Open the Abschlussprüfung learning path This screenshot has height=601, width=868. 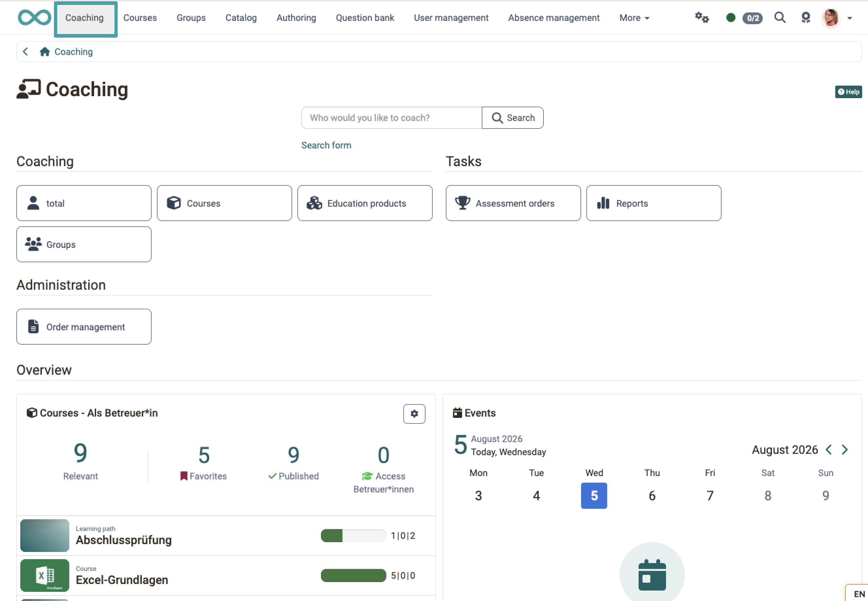click(x=124, y=540)
